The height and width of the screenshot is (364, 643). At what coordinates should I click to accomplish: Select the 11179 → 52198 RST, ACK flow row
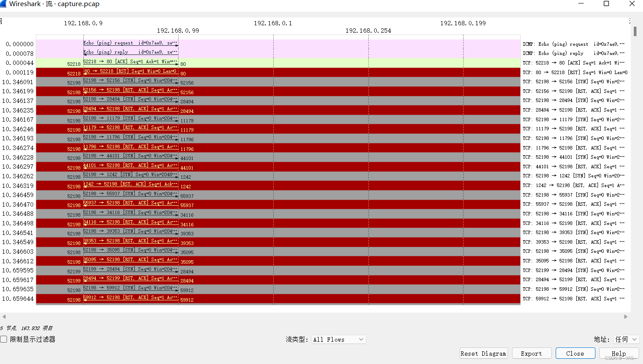[278, 129]
